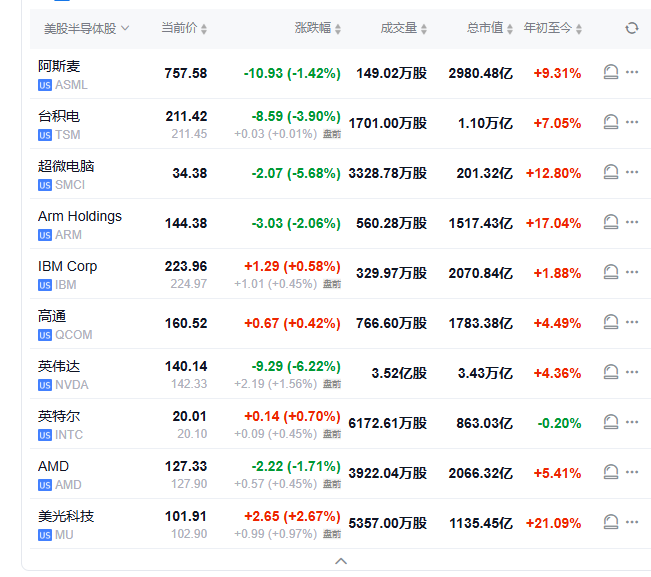Click MU year-to-date +21.09%

553,523
